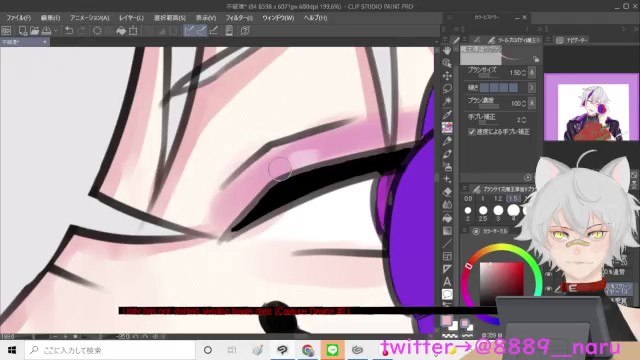Click the Fill bucket icon in command bar

[x=121, y=31]
